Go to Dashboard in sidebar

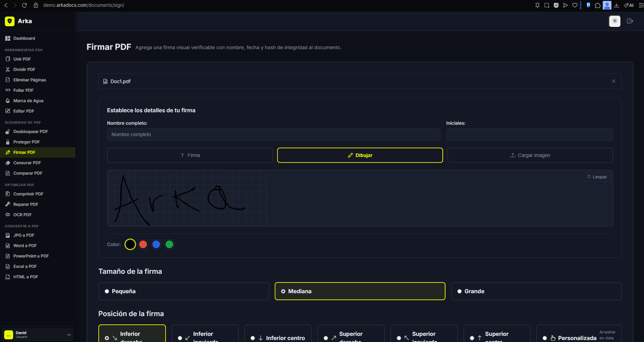(x=24, y=38)
